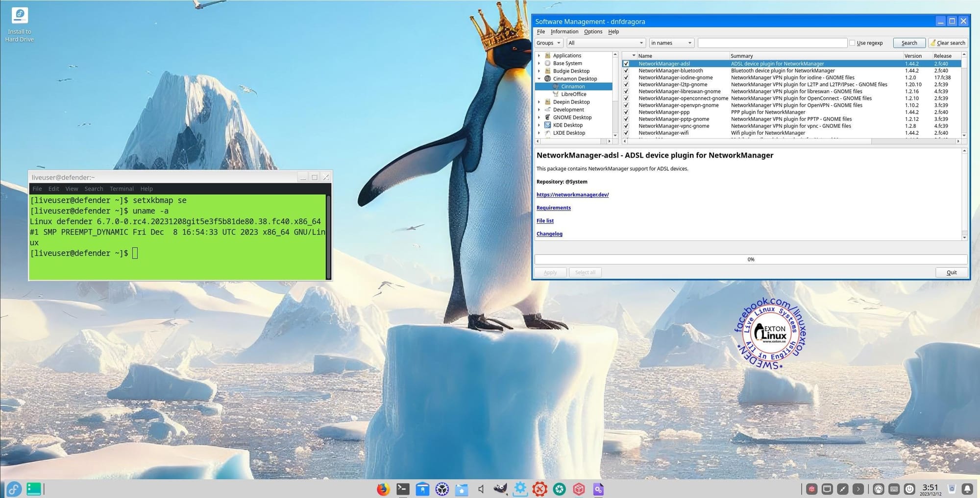Click the keyboard layout tray icon

coord(894,489)
